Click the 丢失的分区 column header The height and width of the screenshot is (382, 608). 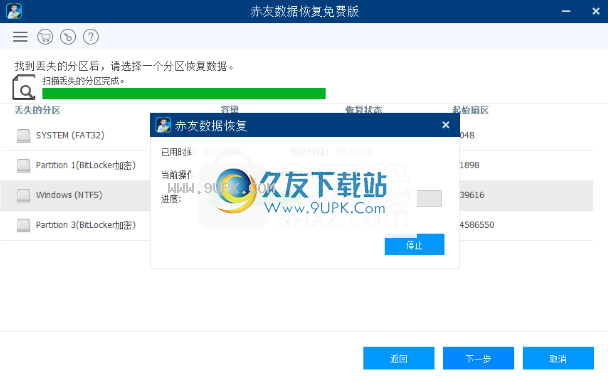(x=38, y=110)
